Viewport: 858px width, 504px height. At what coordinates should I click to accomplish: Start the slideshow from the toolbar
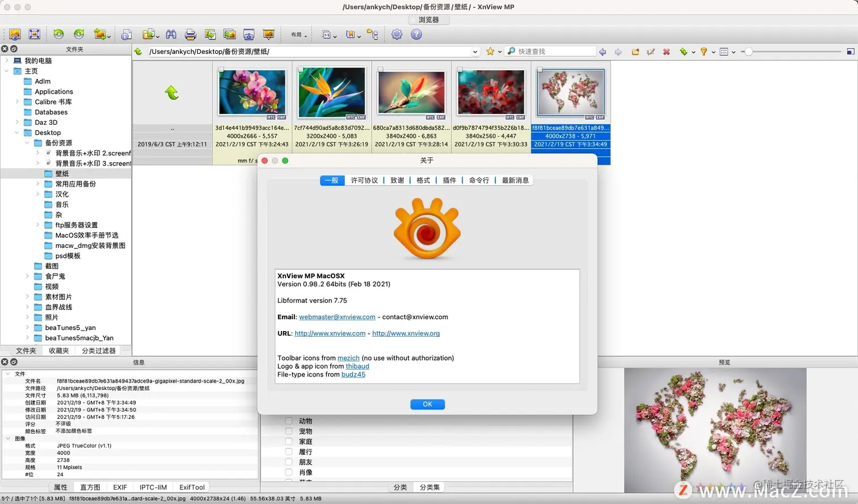[x=269, y=35]
